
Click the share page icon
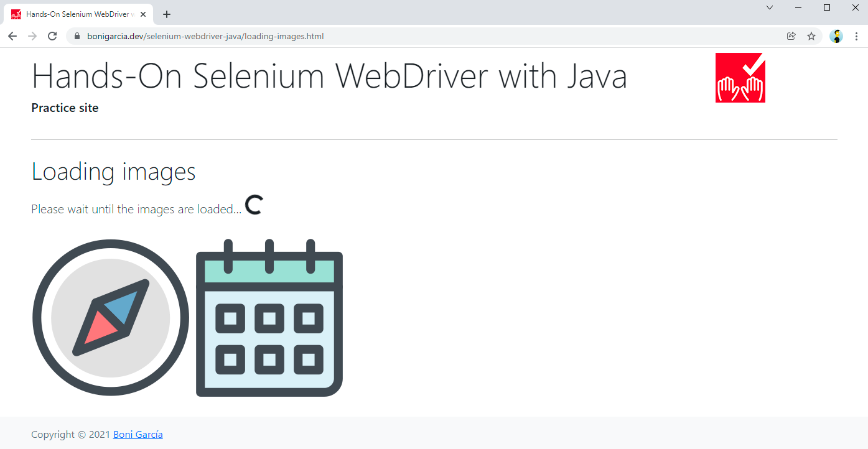pos(791,36)
